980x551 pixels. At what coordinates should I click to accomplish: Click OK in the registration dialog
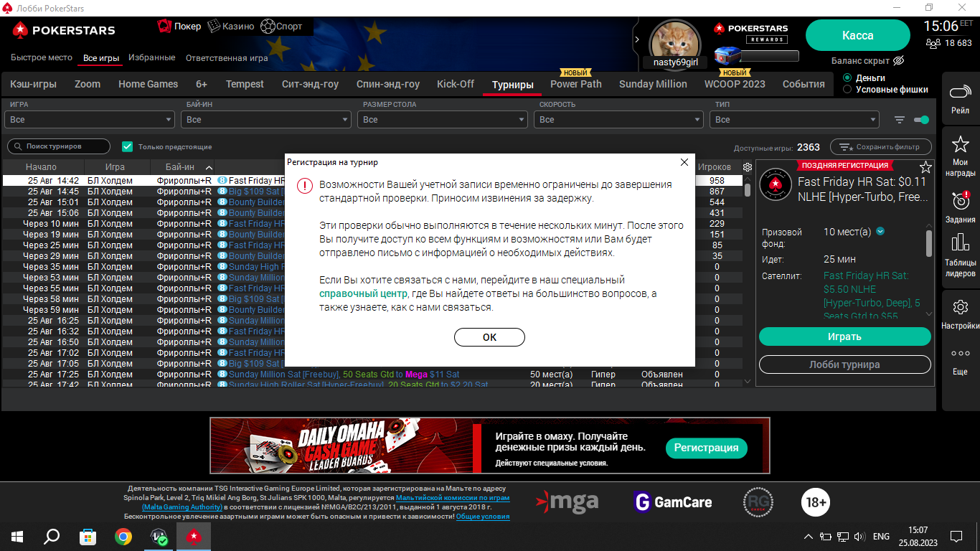489,337
